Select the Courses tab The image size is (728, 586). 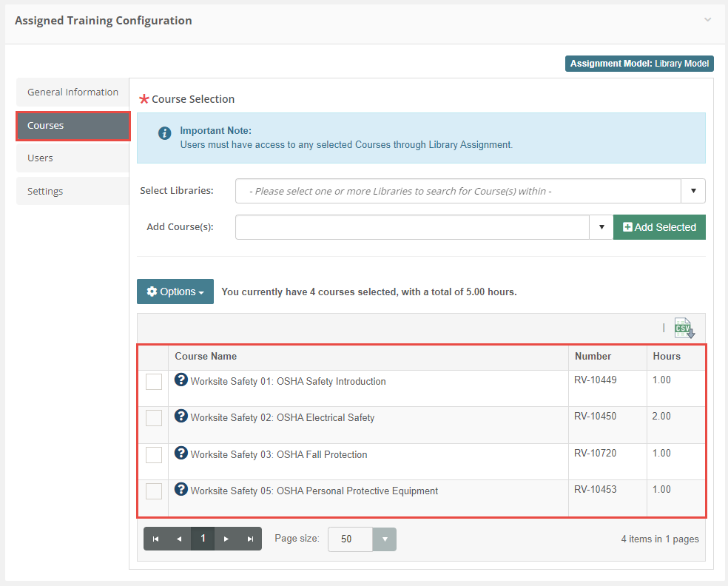pos(73,125)
